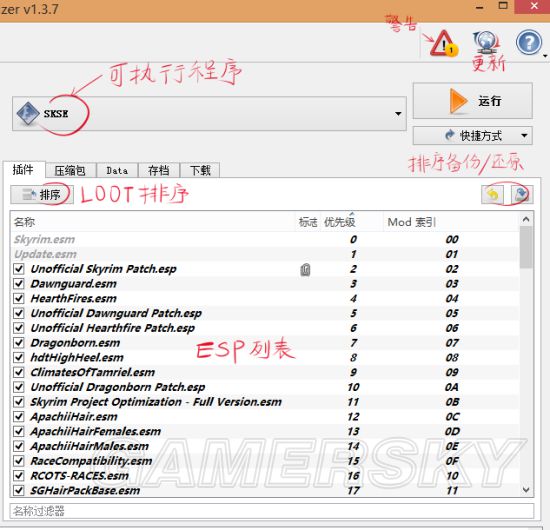Focus the 名称过滤器 name filter field
Screen dimensions: 550x530
click(272, 511)
